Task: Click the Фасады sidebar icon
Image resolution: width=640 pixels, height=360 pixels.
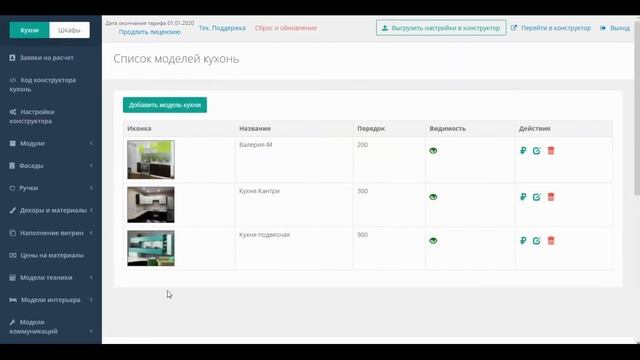Action: point(12,166)
